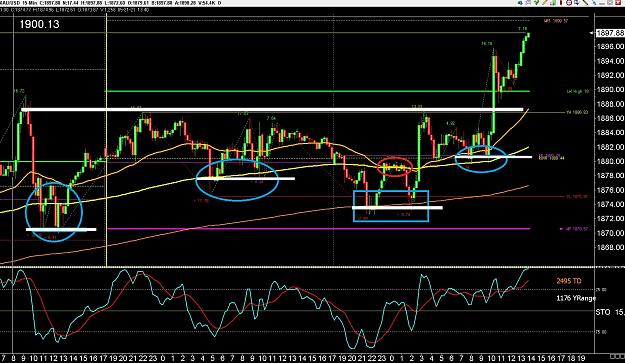Click the green arrow icon in top toolbar

[537, 3]
